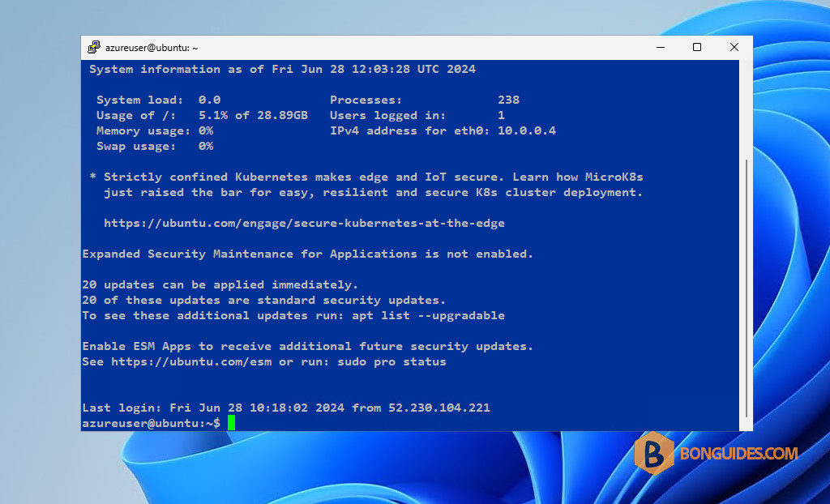Click the scrollbar track above the thumb
This screenshot has height=504, width=830.
click(x=746, y=109)
